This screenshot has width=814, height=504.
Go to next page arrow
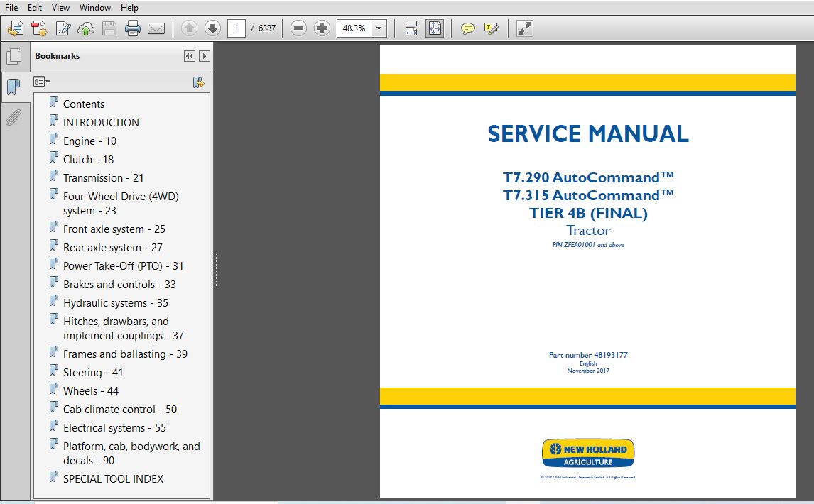pyautogui.click(x=212, y=28)
